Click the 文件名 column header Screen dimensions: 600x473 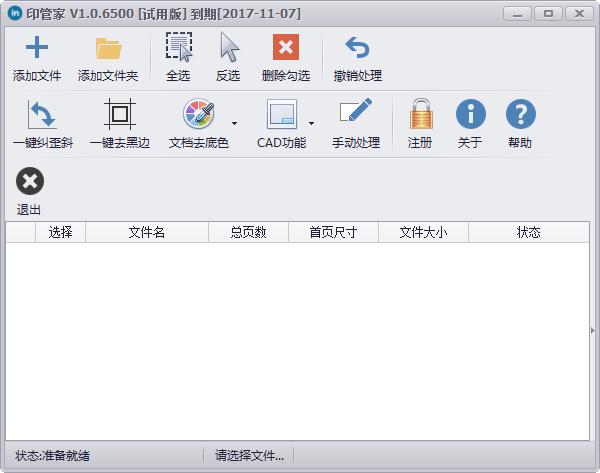147,232
